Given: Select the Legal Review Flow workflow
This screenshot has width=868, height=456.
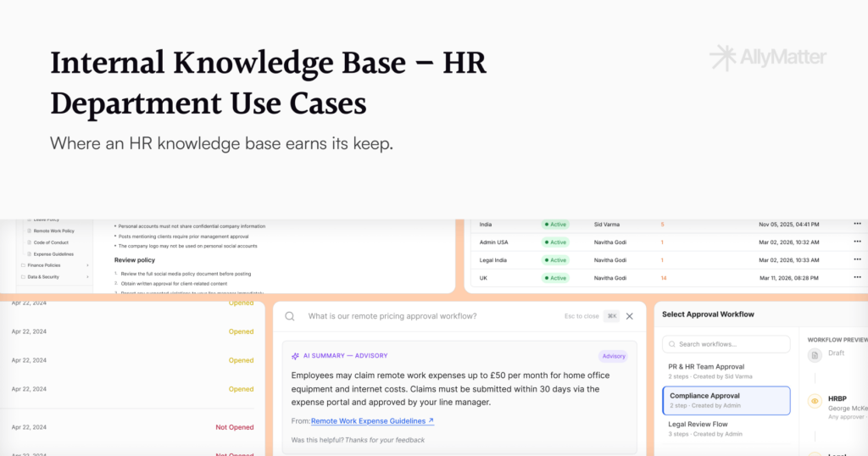Looking at the screenshot, I should [x=726, y=429].
